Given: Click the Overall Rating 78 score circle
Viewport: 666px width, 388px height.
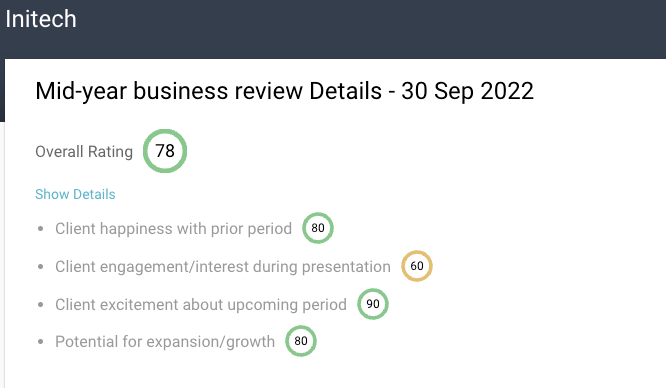Looking at the screenshot, I should coord(165,151).
